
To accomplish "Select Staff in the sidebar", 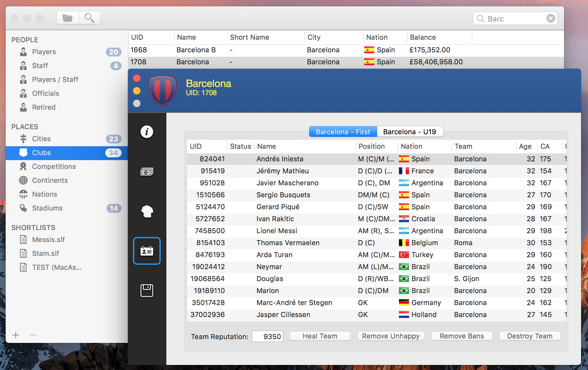I will (66, 66).
